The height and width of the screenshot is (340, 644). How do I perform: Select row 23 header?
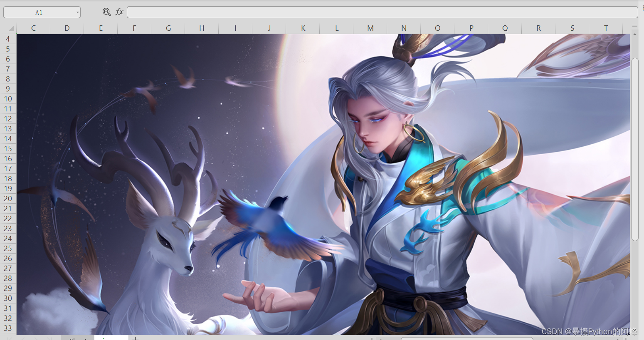tap(8, 229)
